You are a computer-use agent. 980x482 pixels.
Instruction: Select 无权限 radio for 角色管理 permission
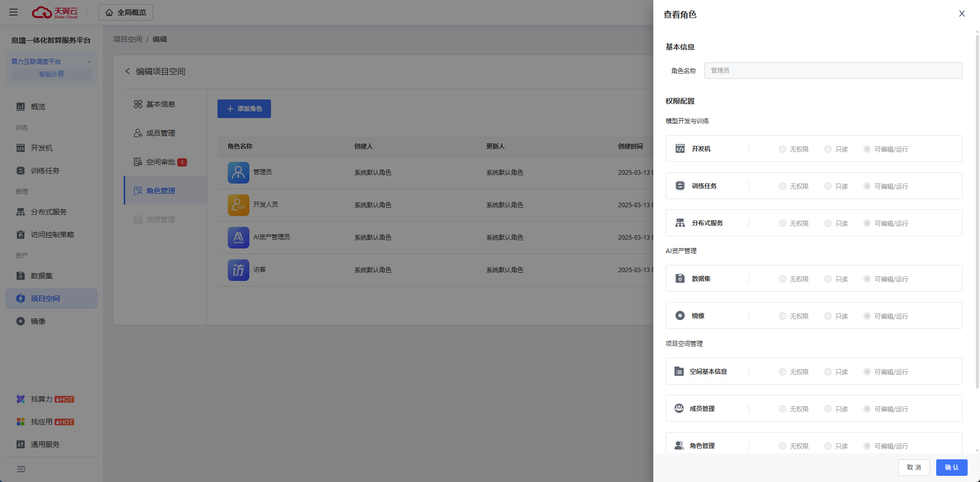click(x=783, y=446)
